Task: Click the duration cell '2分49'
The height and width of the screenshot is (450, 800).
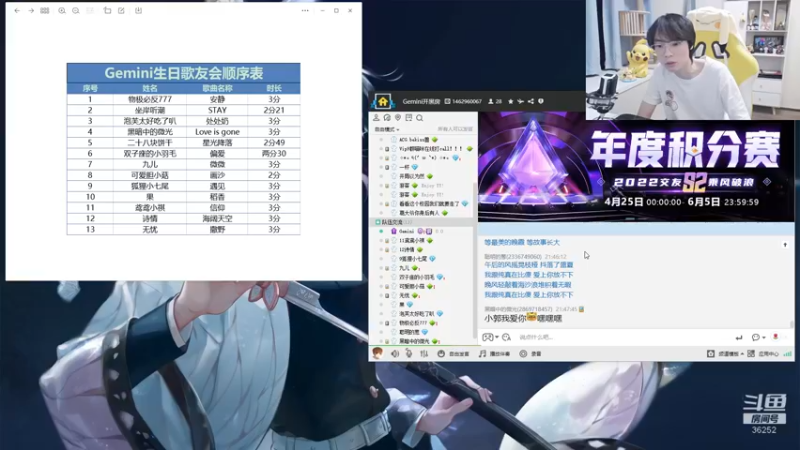Action: click(x=274, y=143)
